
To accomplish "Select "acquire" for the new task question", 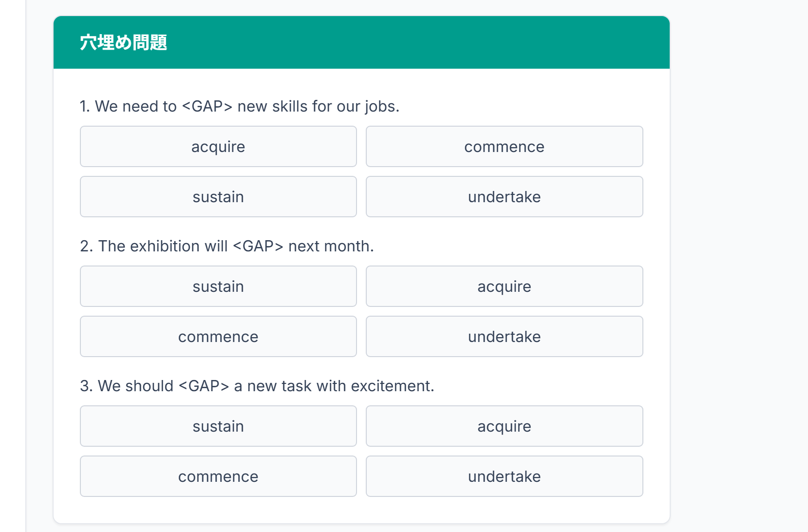I will (x=504, y=426).
